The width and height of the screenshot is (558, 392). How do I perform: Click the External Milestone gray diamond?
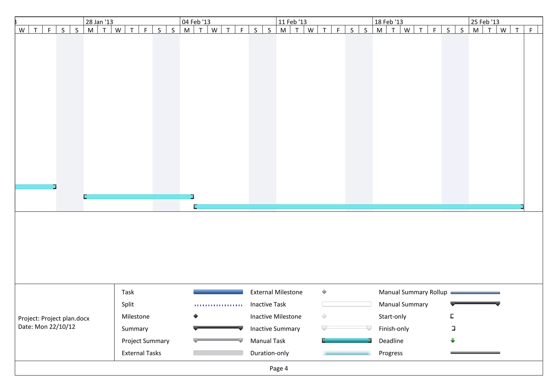click(x=324, y=292)
